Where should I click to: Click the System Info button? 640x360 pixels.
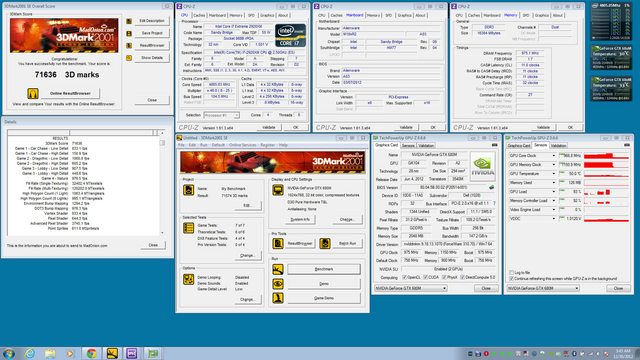tap(300, 220)
